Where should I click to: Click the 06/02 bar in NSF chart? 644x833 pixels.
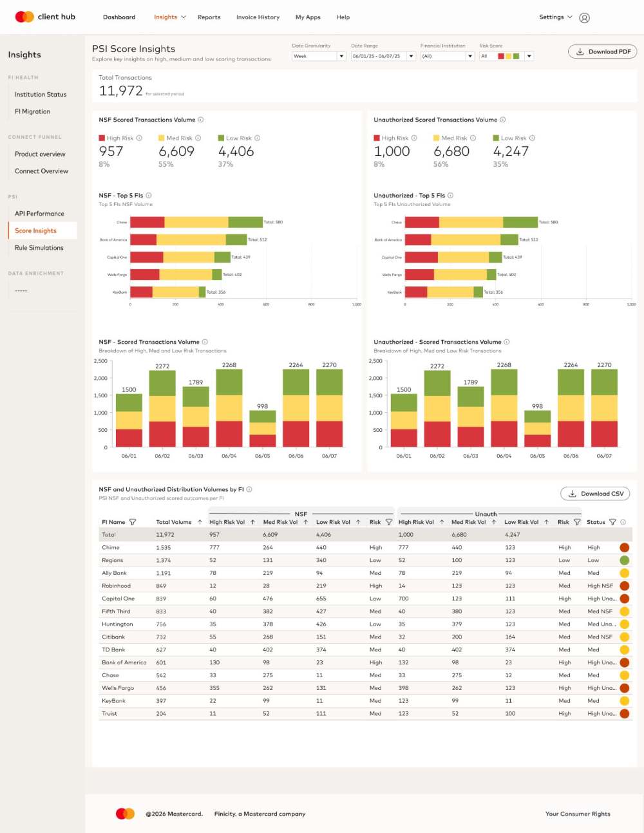162,409
